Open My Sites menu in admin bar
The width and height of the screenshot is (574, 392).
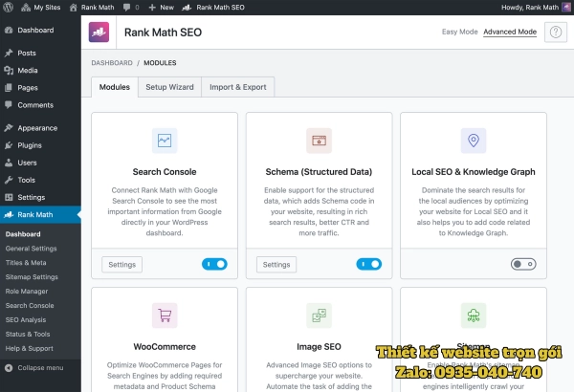click(x=40, y=8)
